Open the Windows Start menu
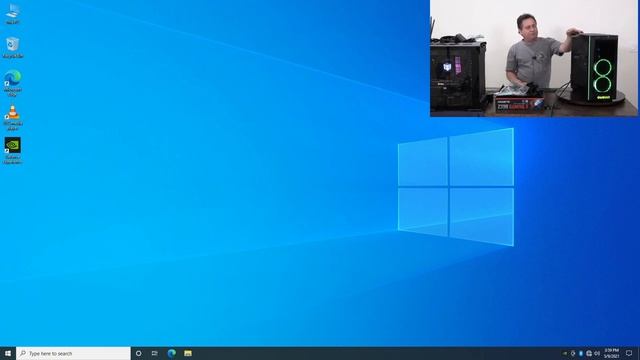Image resolution: width=640 pixels, height=360 pixels. (8, 353)
